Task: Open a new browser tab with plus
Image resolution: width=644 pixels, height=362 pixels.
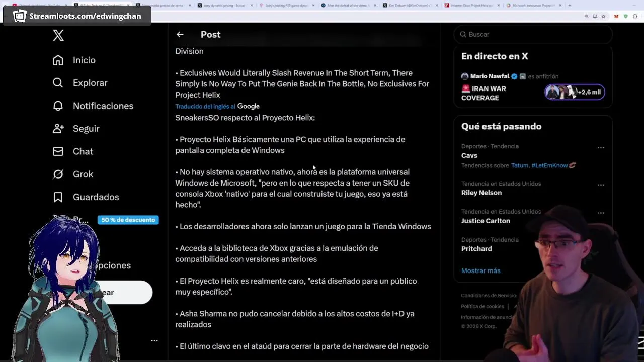Action: pos(570,5)
